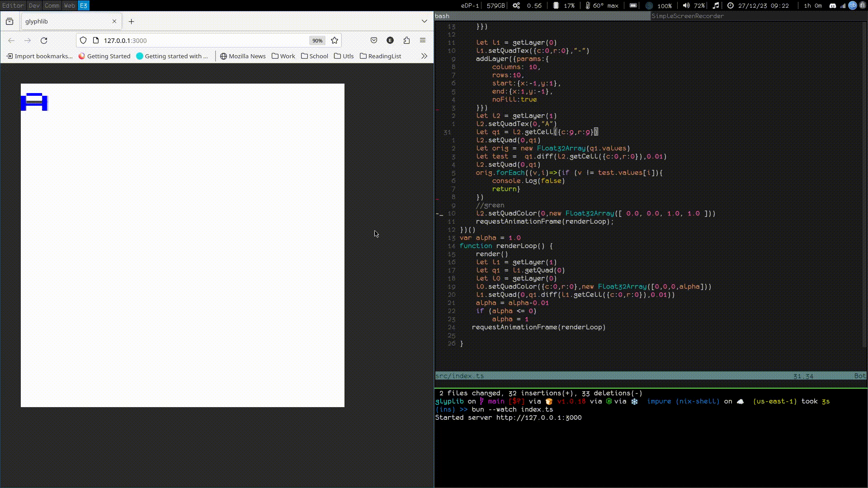Open Mozilla News bookmark
This screenshot has height=488, width=868.
pos(243,56)
